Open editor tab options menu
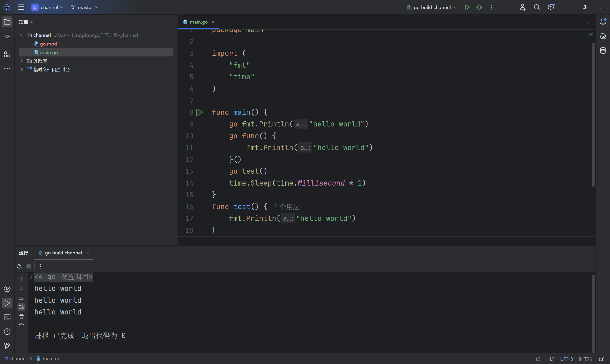 click(x=589, y=22)
